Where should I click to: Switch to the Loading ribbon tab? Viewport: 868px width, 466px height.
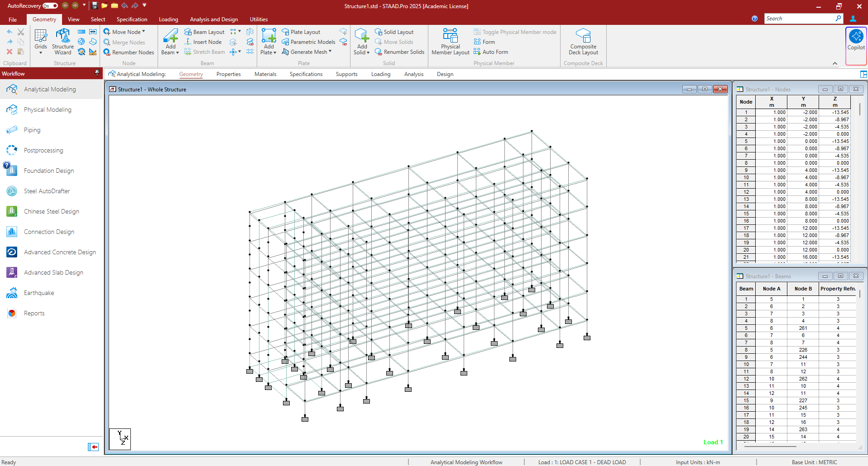tap(168, 19)
